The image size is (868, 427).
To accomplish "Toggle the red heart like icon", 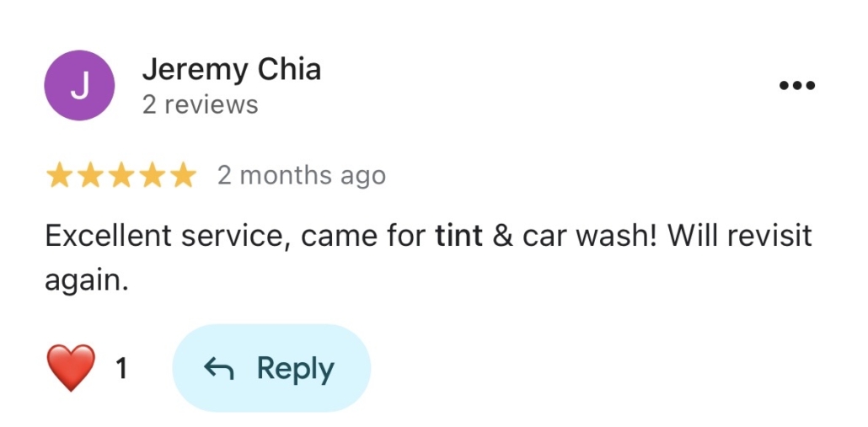I will [x=72, y=369].
